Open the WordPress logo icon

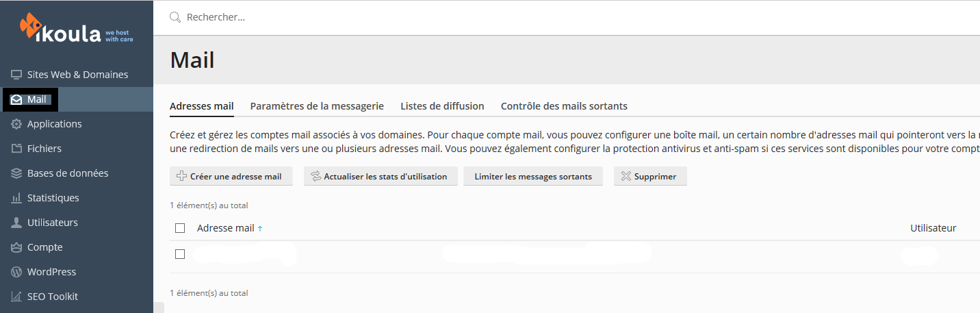click(x=16, y=272)
